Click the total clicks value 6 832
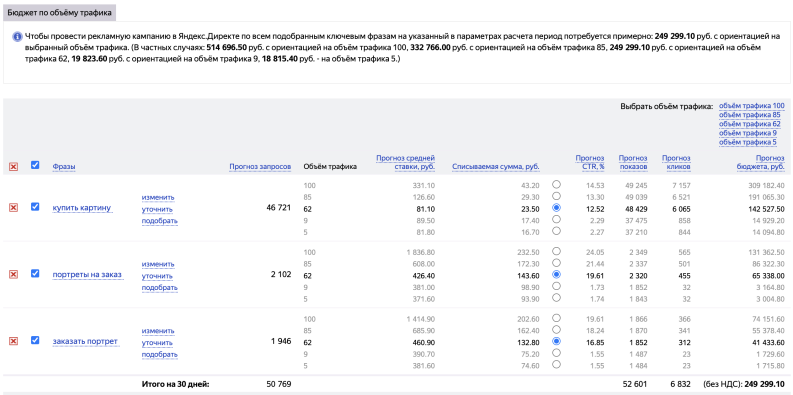 [680, 384]
